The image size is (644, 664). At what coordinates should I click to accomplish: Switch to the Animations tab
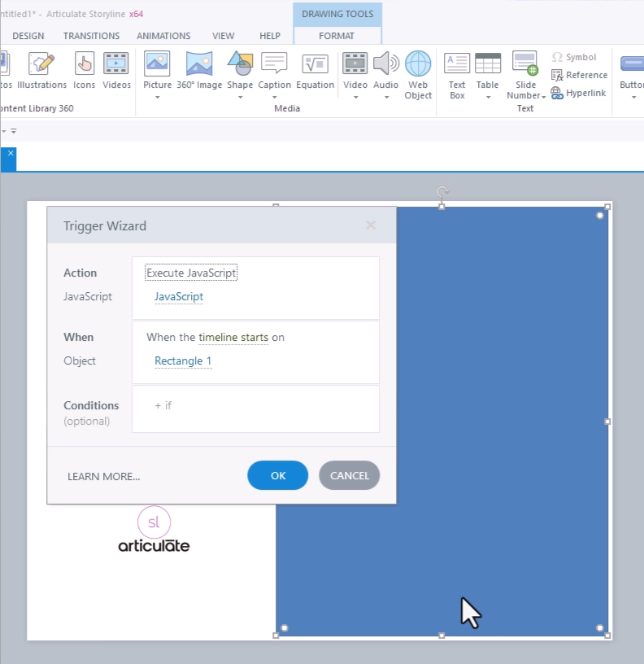pos(163,36)
